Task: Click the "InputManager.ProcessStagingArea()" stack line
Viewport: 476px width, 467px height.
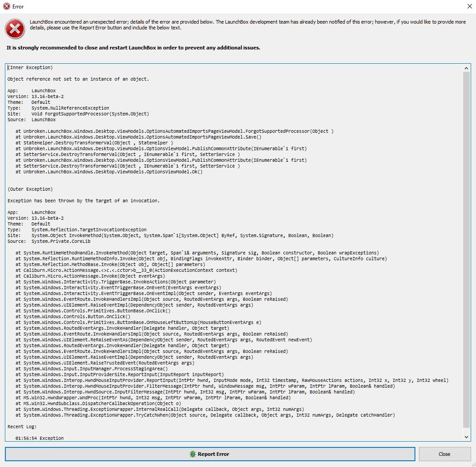Action: pos(91,369)
